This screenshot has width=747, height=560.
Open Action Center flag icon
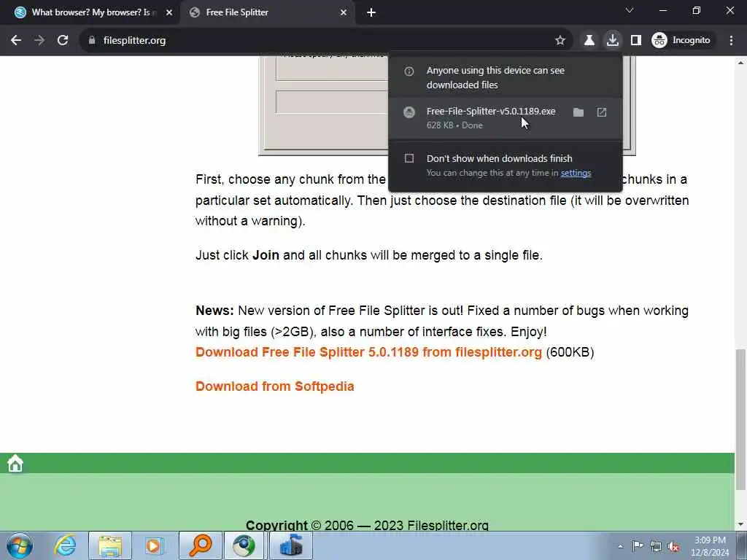coord(637,545)
